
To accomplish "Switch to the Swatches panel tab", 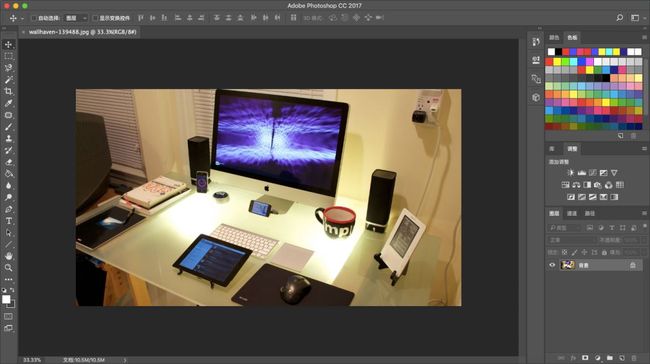I will [x=572, y=37].
